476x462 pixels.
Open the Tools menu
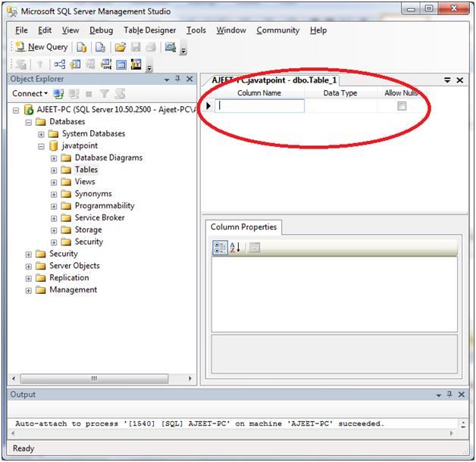196,30
